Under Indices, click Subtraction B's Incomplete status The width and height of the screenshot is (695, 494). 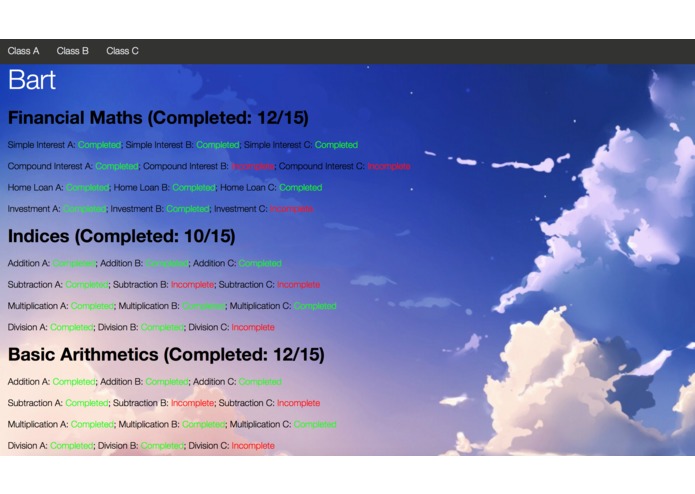[x=193, y=284]
